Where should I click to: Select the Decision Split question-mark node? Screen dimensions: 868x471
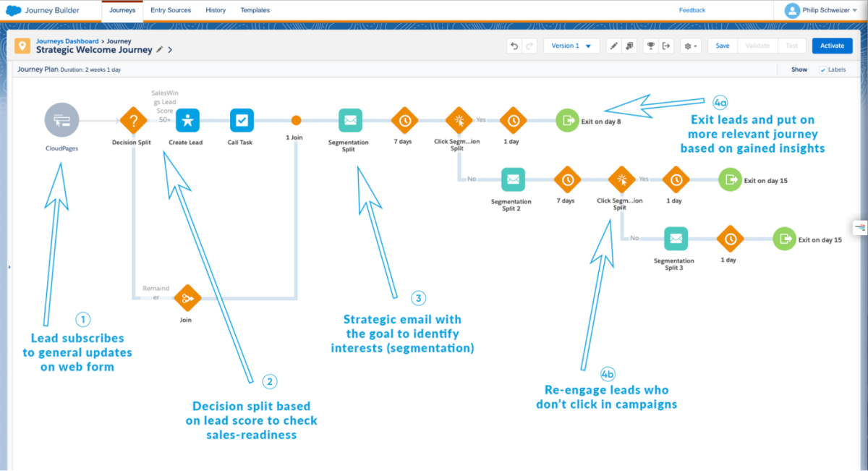(132, 120)
